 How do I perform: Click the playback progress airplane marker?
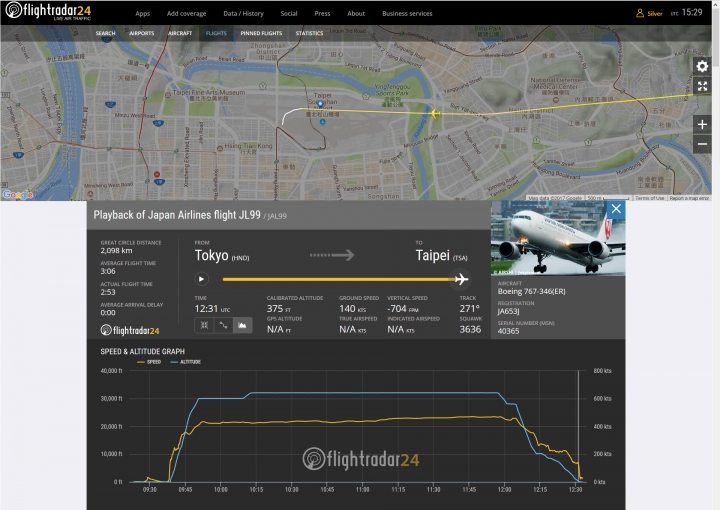click(x=461, y=279)
